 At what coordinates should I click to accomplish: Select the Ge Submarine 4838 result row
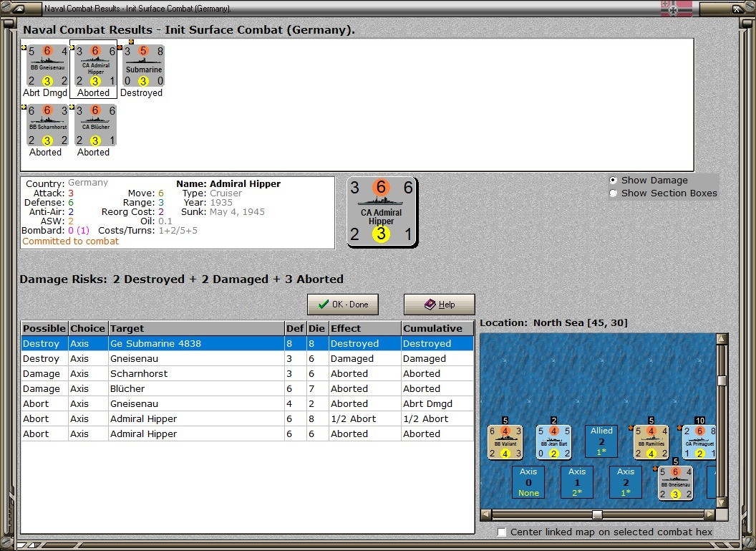247,343
